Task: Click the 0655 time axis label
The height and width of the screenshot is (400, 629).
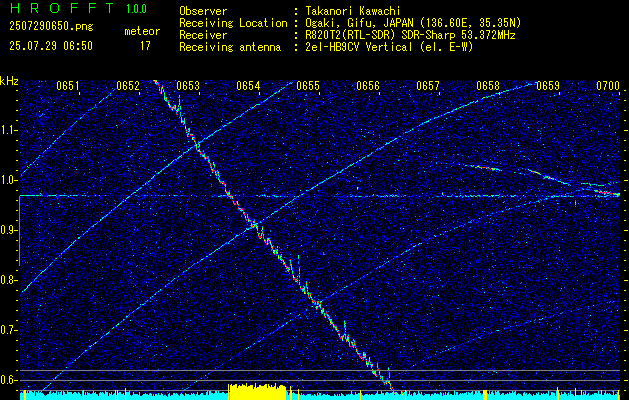Action: pos(308,86)
